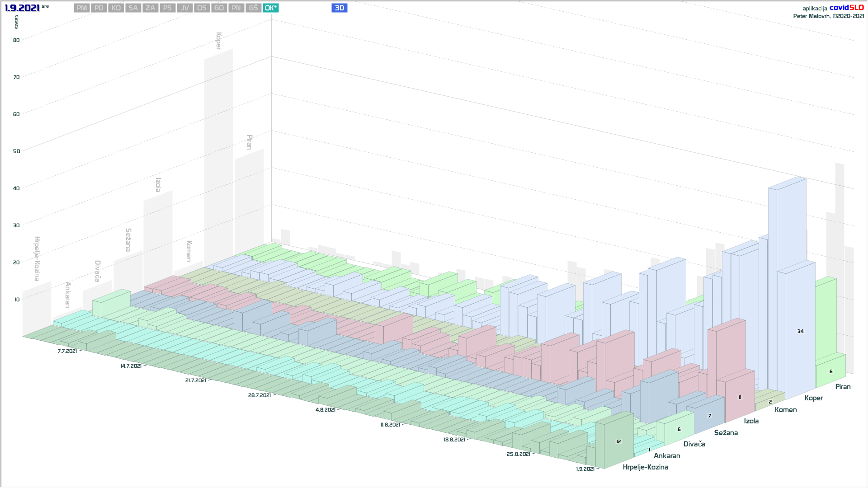Click the PS region button

click(167, 8)
